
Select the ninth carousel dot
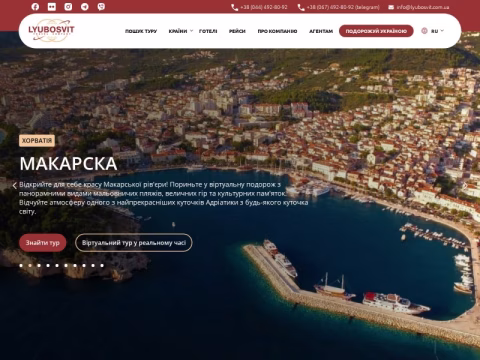click(93, 266)
